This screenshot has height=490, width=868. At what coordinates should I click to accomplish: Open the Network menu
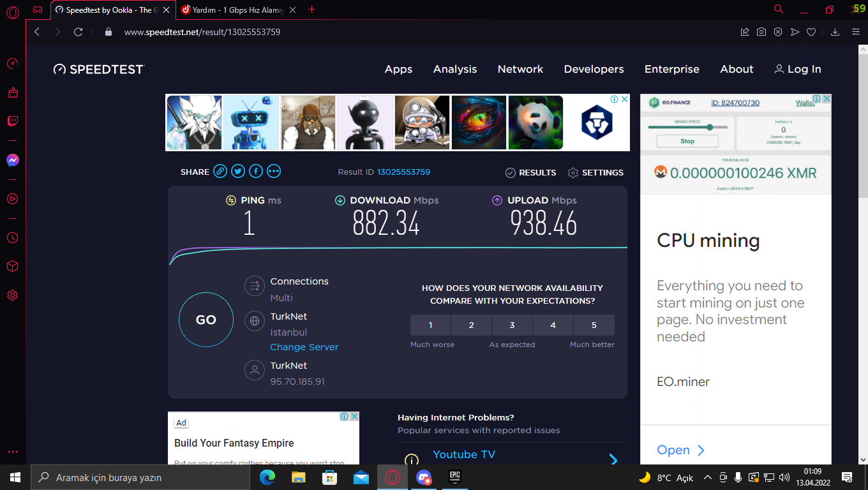tap(520, 69)
